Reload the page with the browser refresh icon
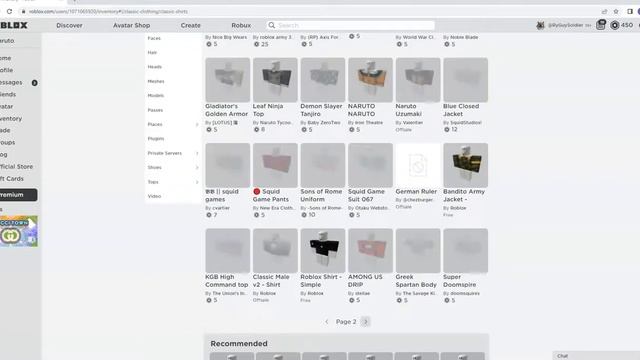The width and height of the screenshot is (640, 360). click(x=9, y=11)
